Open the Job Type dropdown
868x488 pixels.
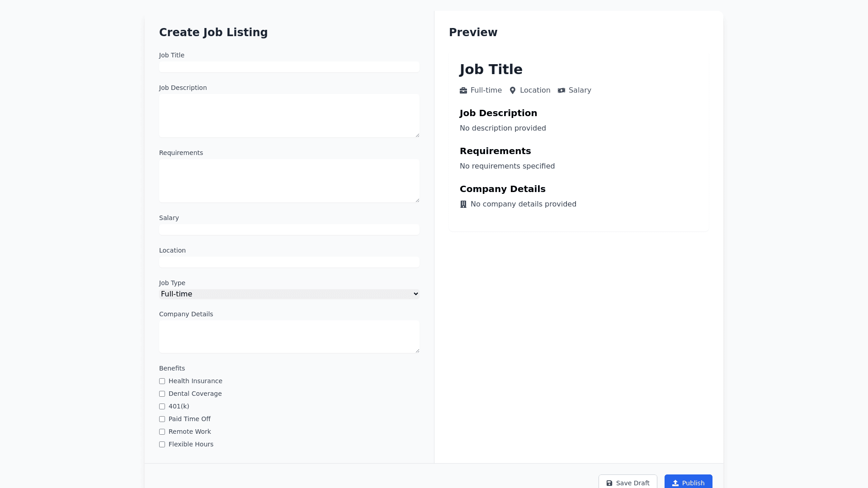[x=289, y=294]
